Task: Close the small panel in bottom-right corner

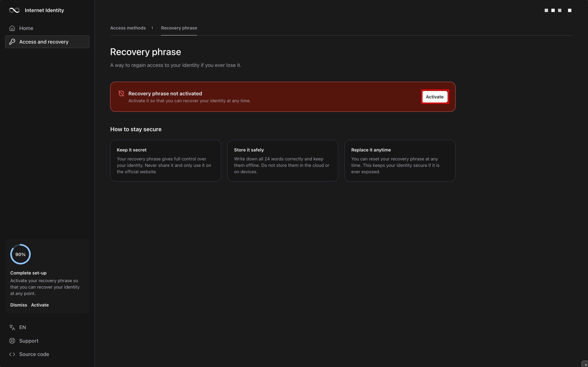Action: (x=586, y=365)
